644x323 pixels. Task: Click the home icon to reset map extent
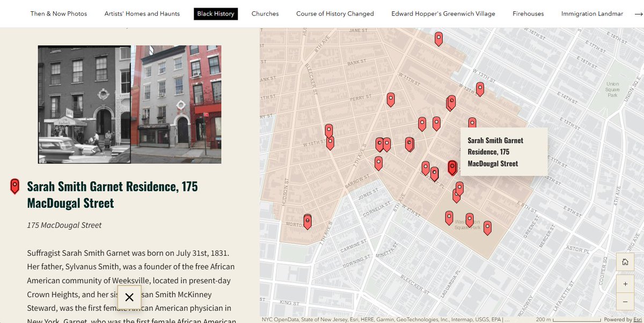click(x=625, y=262)
